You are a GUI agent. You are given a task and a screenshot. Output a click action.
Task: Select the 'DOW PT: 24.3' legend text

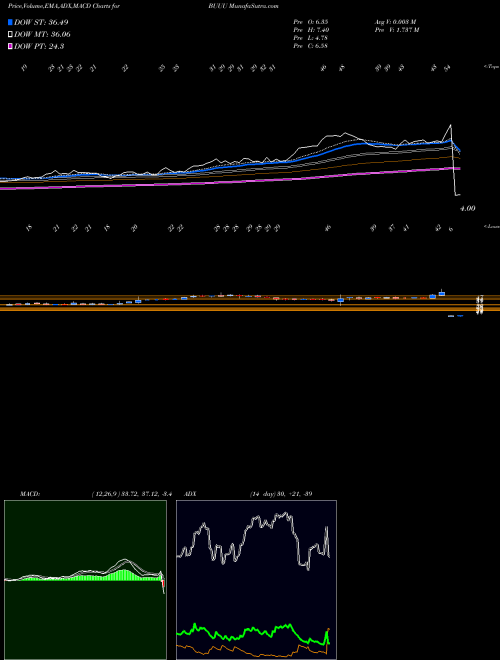39,47
